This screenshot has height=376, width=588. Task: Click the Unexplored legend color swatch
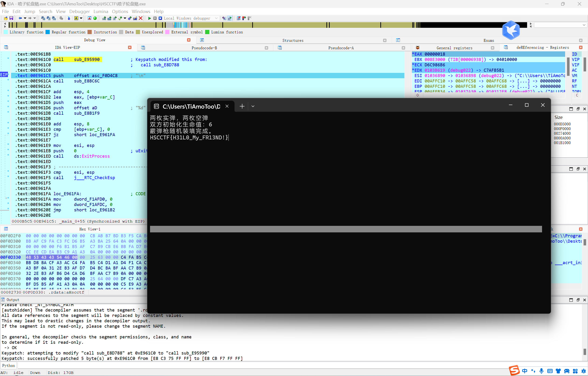[x=138, y=32]
